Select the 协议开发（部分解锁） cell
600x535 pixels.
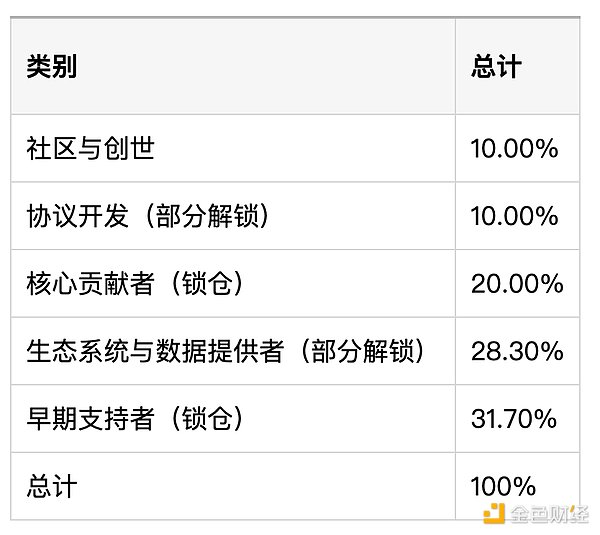point(148,216)
